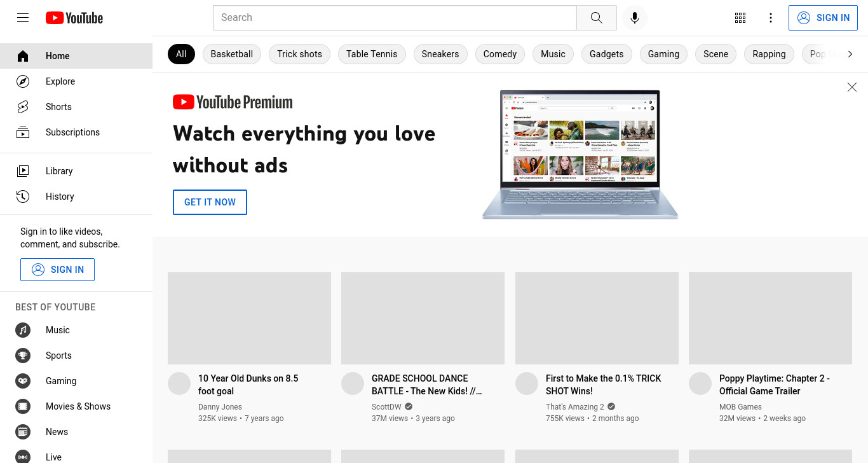The width and height of the screenshot is (868, 463).
Task: Open thumbnail of 10 Year Old Dunks video
Action: tap(249, 318)
